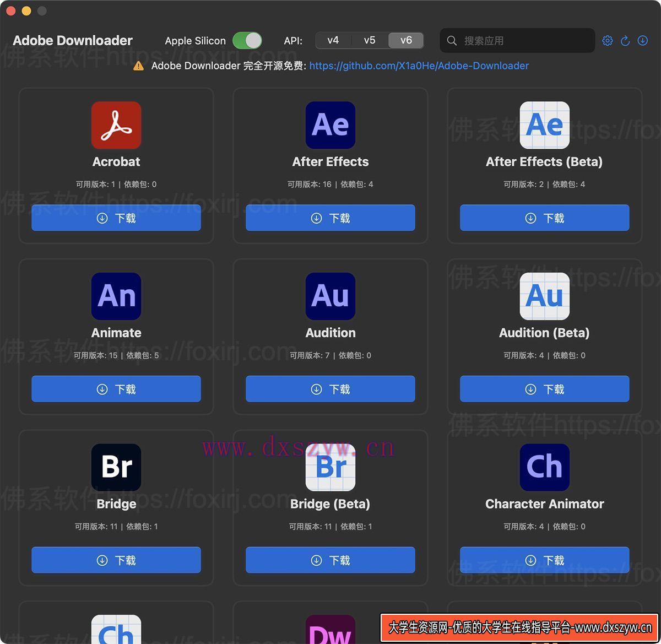Download Animate

pyautogui.click(x=116, y=389)
